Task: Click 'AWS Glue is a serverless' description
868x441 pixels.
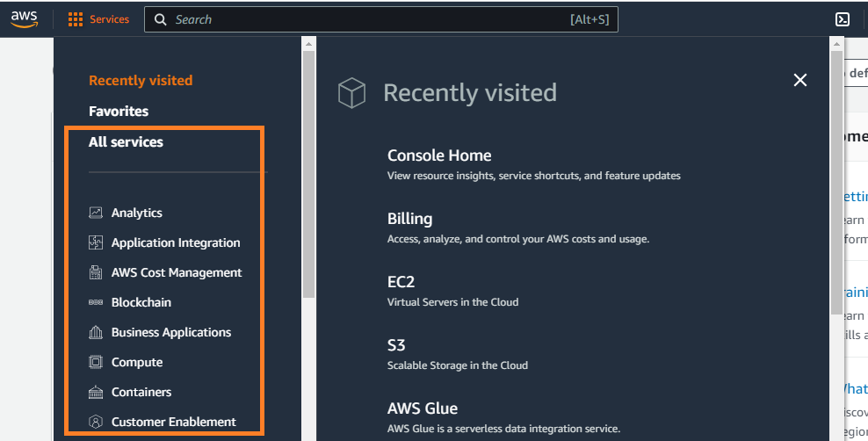Action: point(503,429)
